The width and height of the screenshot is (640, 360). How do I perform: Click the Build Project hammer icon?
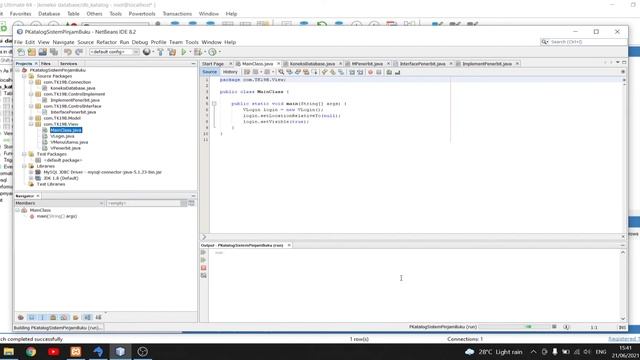[x=160, y=52]
